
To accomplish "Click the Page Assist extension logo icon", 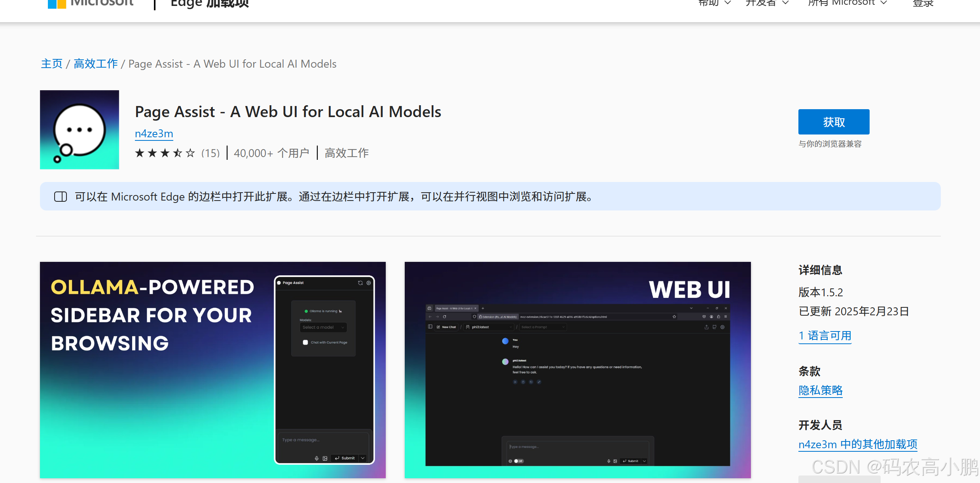I will (79, 130).
